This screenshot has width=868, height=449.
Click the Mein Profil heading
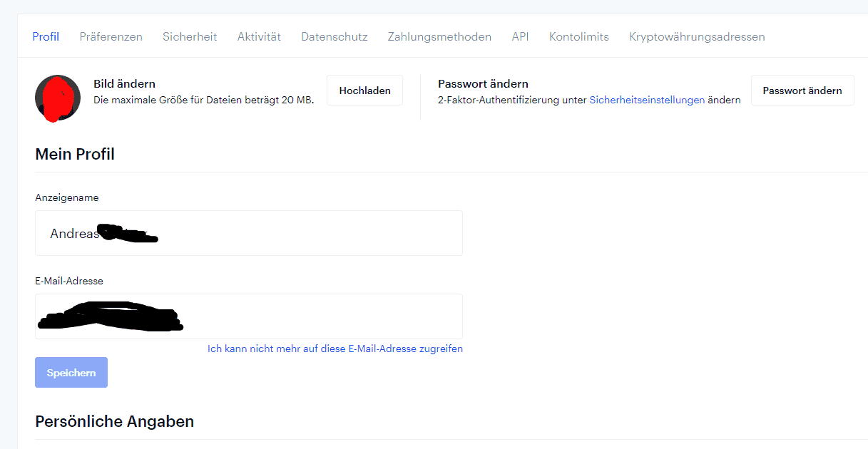(x=75, y=154)
